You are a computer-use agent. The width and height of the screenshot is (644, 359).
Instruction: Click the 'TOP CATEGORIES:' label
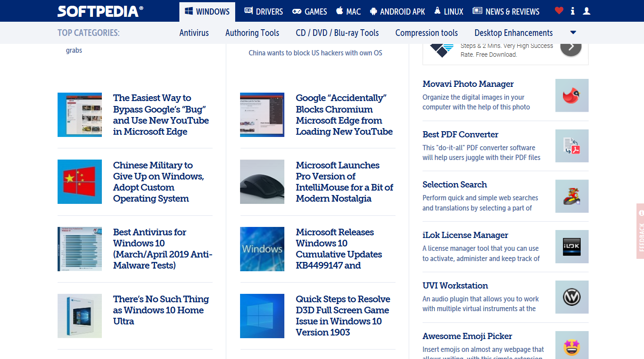(x=89, y=33)
